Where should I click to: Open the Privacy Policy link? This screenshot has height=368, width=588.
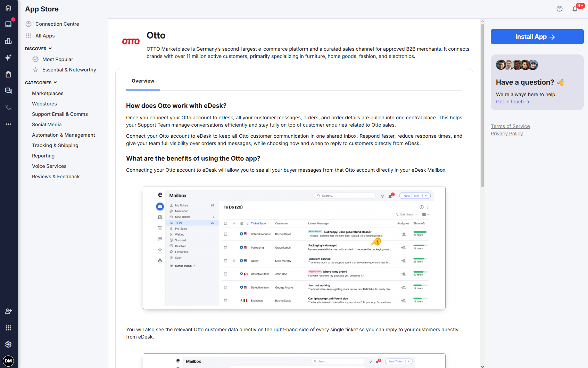click(507, 134)
